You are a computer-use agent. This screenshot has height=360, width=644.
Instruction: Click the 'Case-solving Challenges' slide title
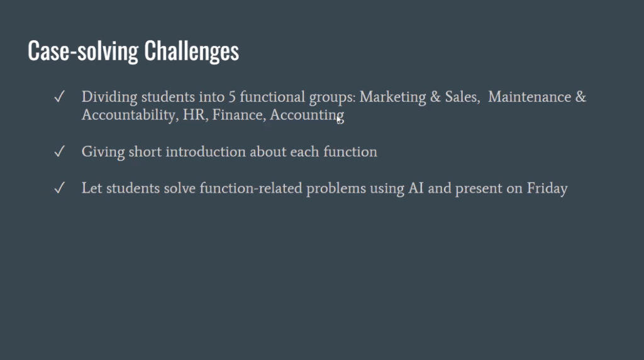pos(133,51)
